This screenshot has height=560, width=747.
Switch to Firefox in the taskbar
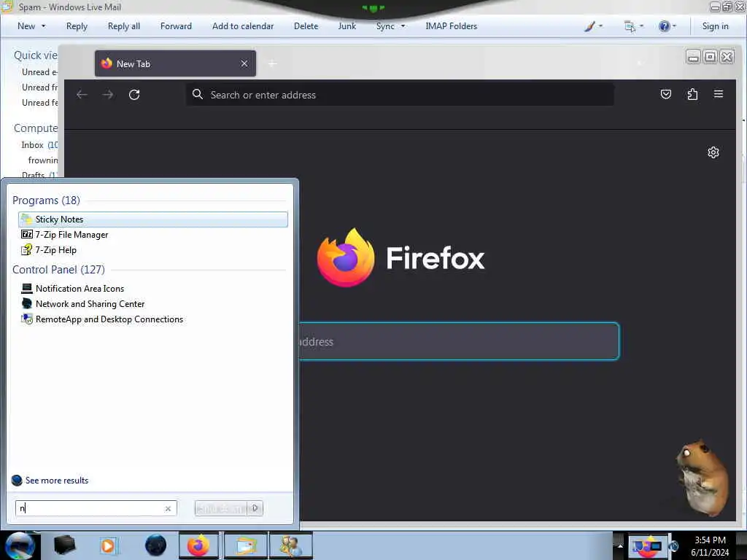(198, 545)
